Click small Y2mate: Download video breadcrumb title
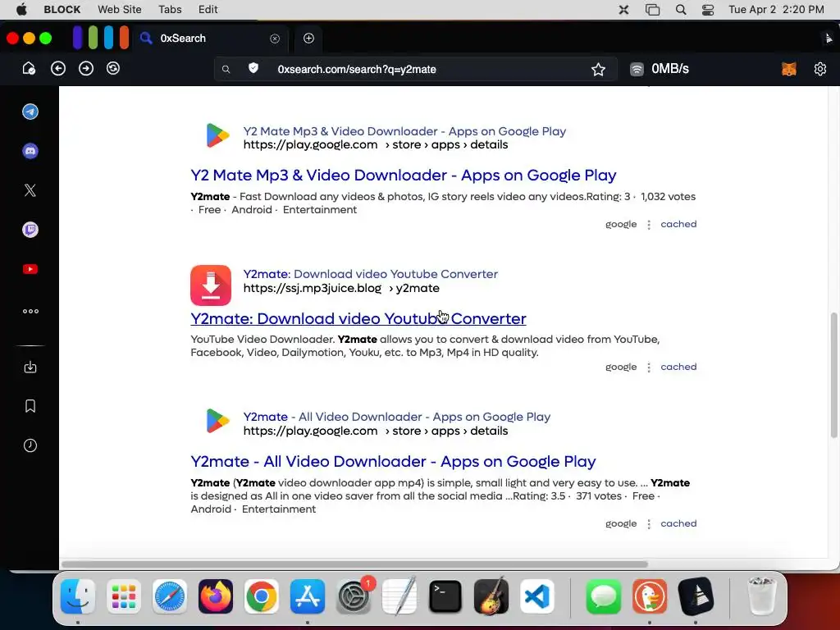The width and height of the screenshot is (840, 630). (x=370, y=274)
